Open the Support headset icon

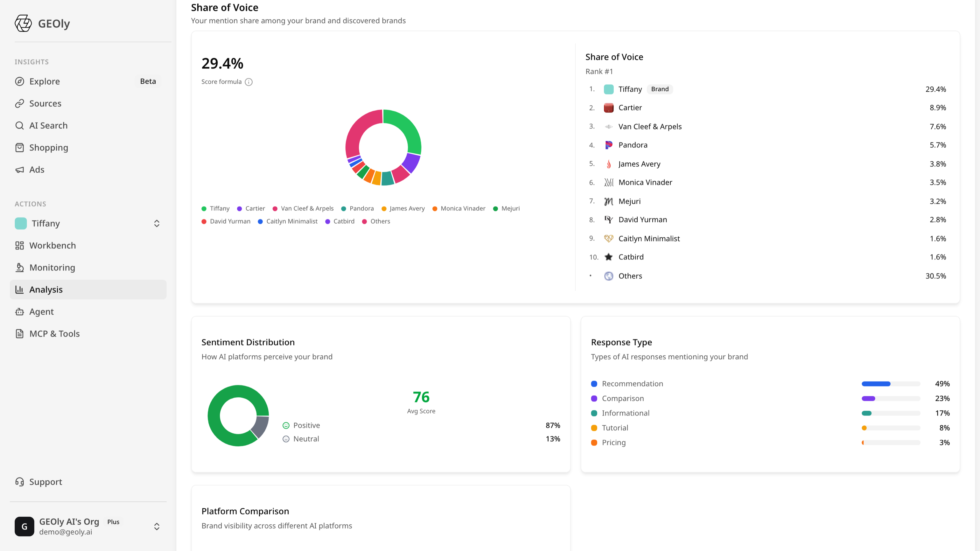(x=19, y=482)
